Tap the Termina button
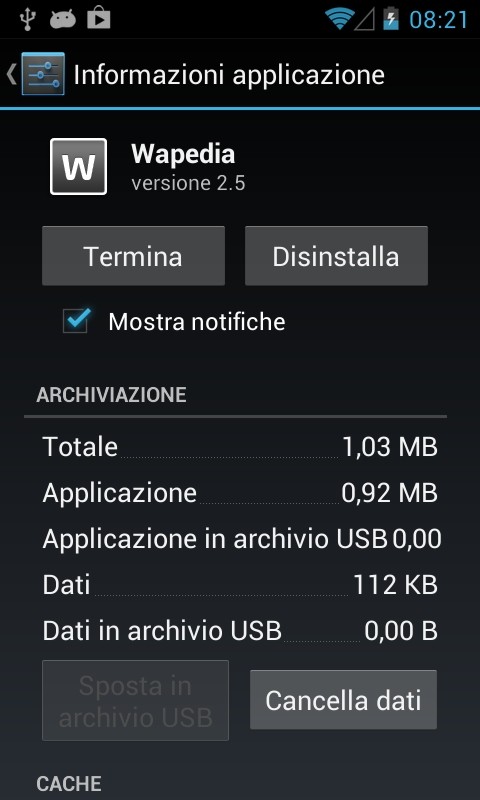 133,256
